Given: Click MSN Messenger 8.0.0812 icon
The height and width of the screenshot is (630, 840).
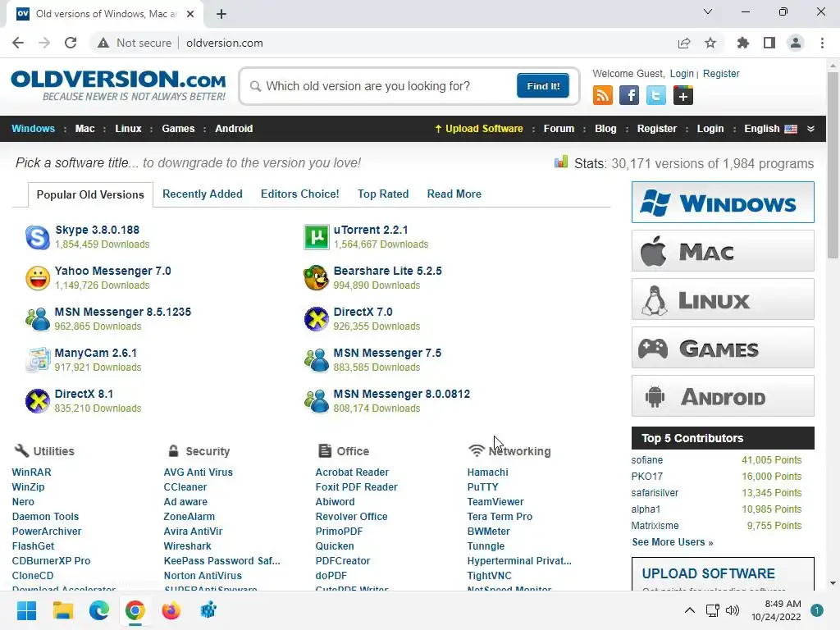Looking at the screenshot, I should tap(316, 401).
